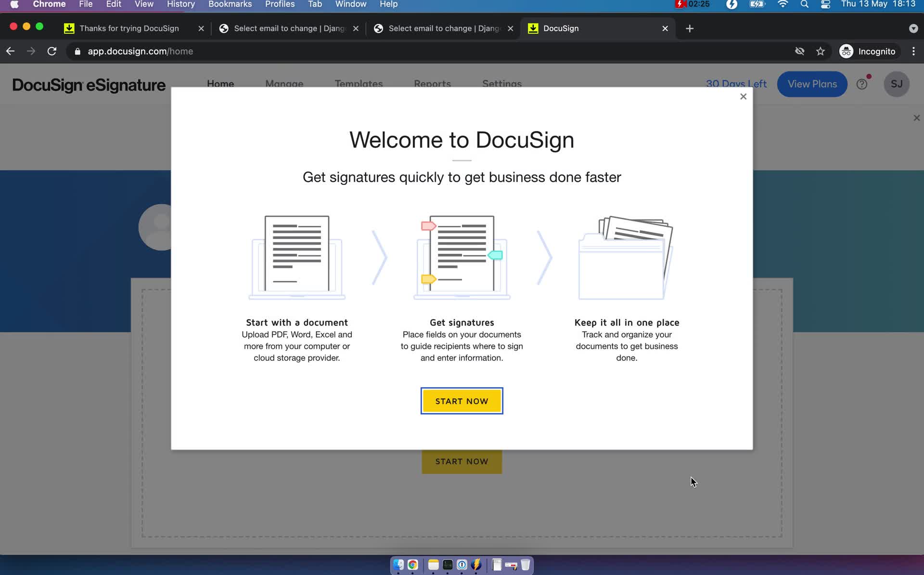924x575 pixels.
Task: Open the Manage tab in DocuSign
Action: coord(284,84)
